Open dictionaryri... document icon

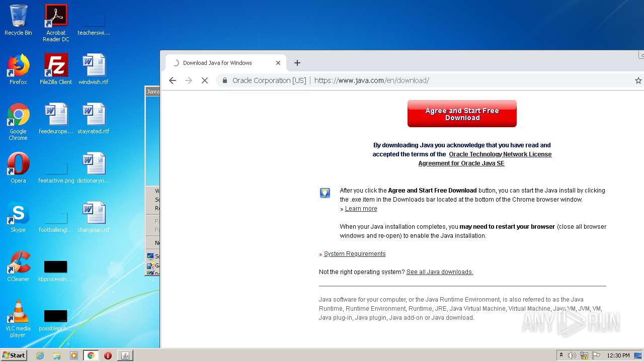tap(94, 168)
